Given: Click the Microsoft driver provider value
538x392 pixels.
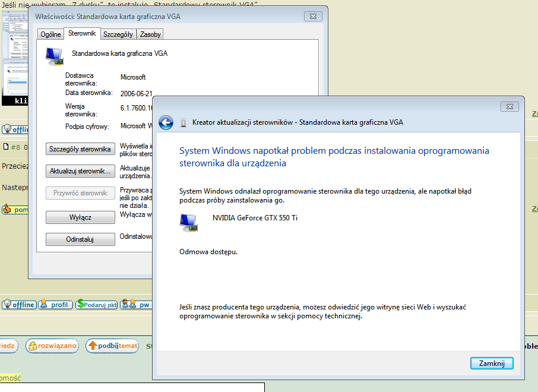Looking at the screenshot, I should 133,77.
